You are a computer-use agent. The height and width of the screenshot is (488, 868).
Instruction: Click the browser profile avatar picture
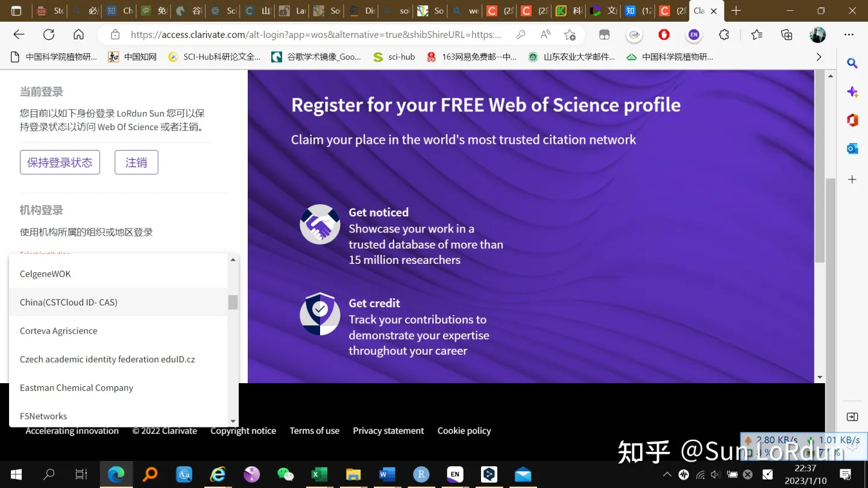pos(817,34)
